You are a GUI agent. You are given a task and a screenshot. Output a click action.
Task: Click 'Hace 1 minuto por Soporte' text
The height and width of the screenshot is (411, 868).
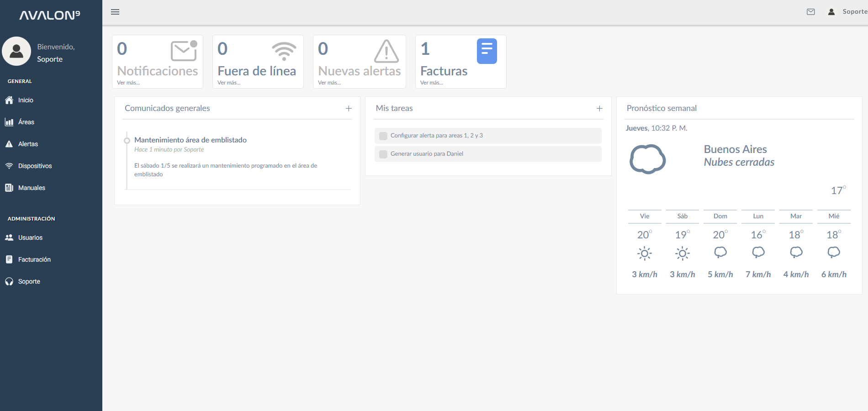[169, 150]
